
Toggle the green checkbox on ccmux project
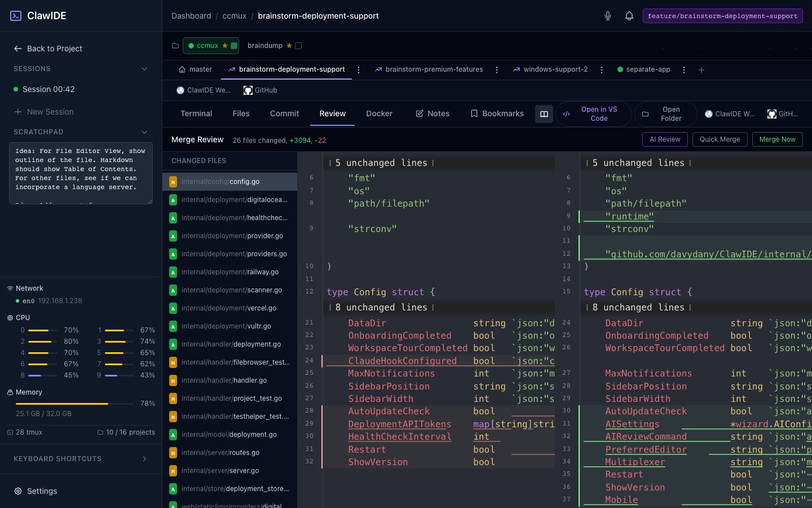tap(234, 46)
